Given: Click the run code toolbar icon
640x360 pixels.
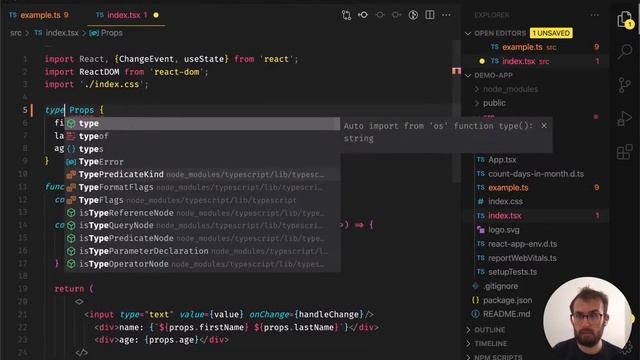Looking at the screenshot, I should click(x=413, y=15).
